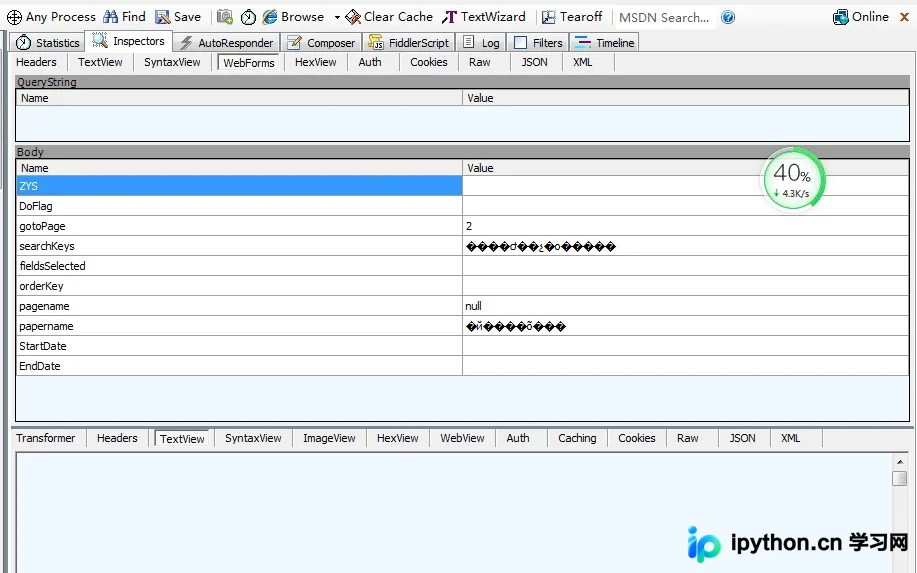
Task: Open the TextWizard tool
Action: tap(484, 17)
